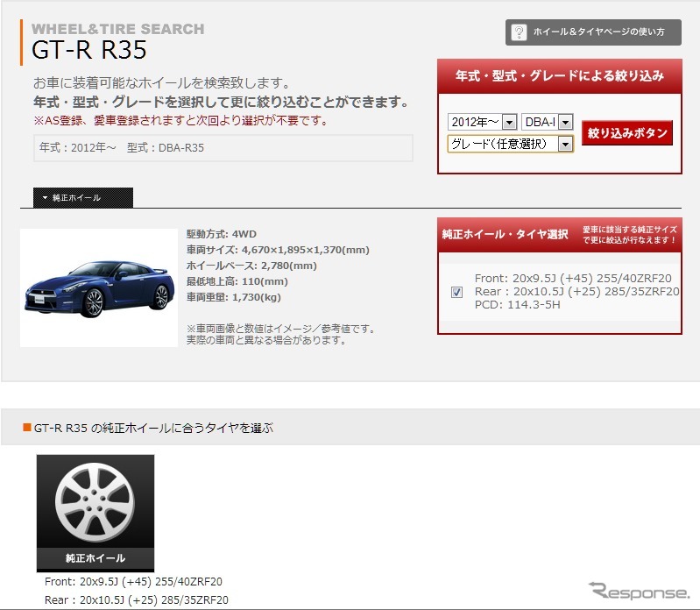Click the 最低地上高: 110(mm) line
This screenshot has width=700, height=610.
coord(237,281)
